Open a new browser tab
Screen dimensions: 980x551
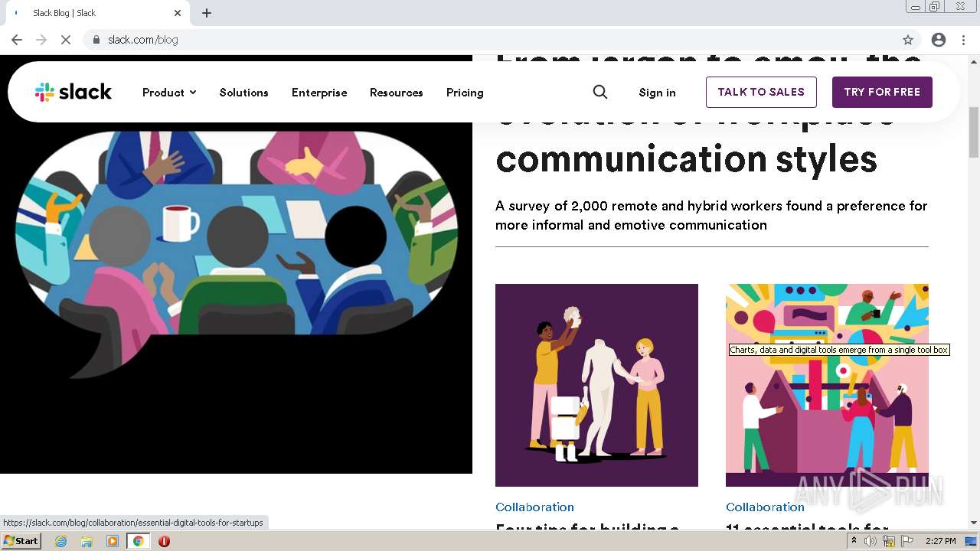pyautogui.click(x=207, y=13)
